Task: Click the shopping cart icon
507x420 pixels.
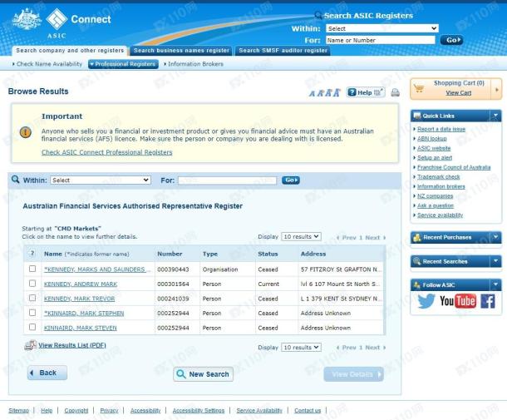Action: (419, 88)
